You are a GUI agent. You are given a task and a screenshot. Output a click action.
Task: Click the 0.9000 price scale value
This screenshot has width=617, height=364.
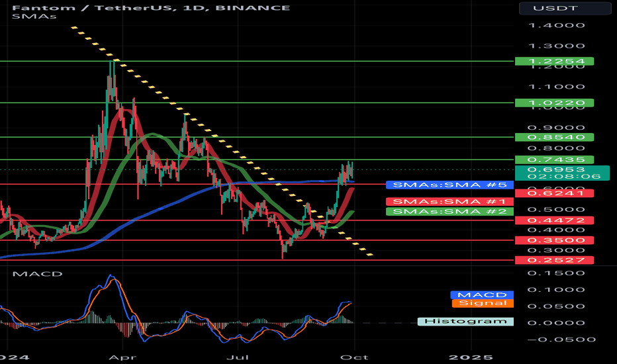coord(556,128)
